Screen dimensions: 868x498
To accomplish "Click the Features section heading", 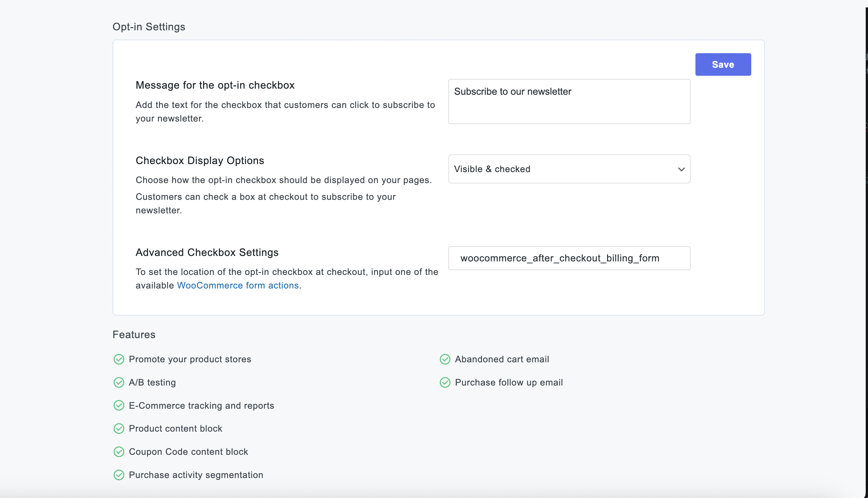I will coord(134,335).
